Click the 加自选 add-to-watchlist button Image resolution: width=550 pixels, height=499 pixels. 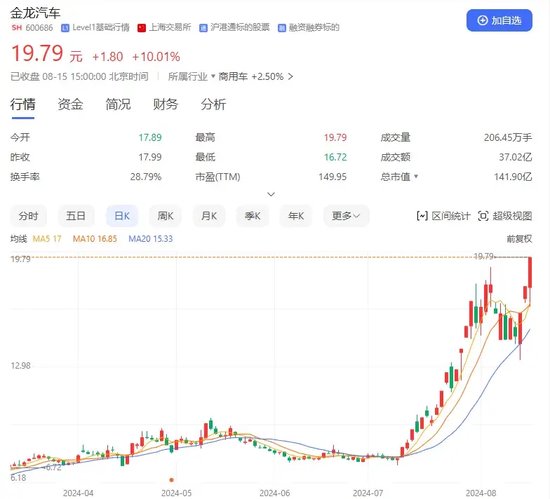click(x=499, y=20)
